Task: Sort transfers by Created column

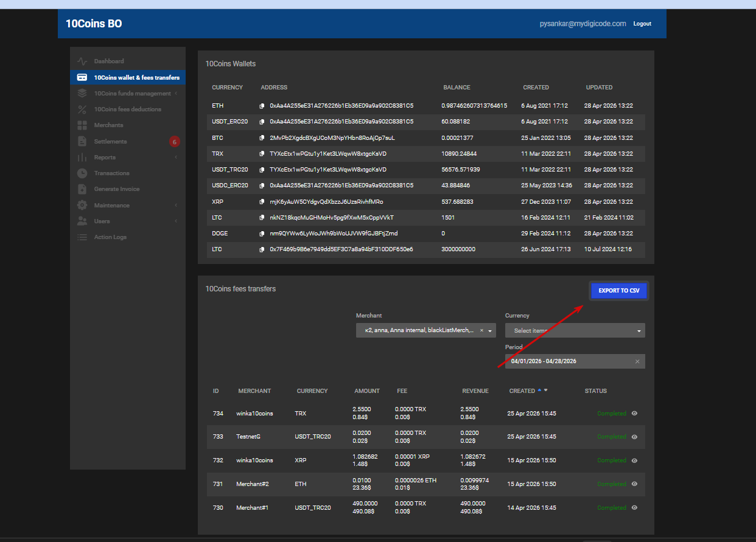Action: (x=522, y=391)
